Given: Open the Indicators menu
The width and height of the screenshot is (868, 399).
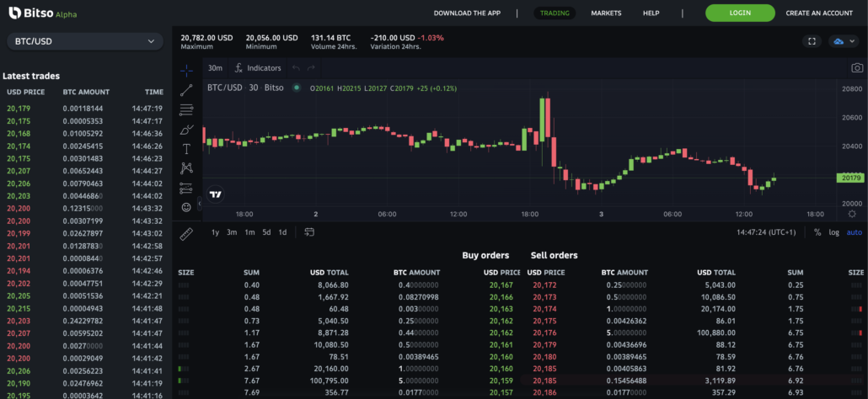Looking at the screenshot, I should [258, 68].
